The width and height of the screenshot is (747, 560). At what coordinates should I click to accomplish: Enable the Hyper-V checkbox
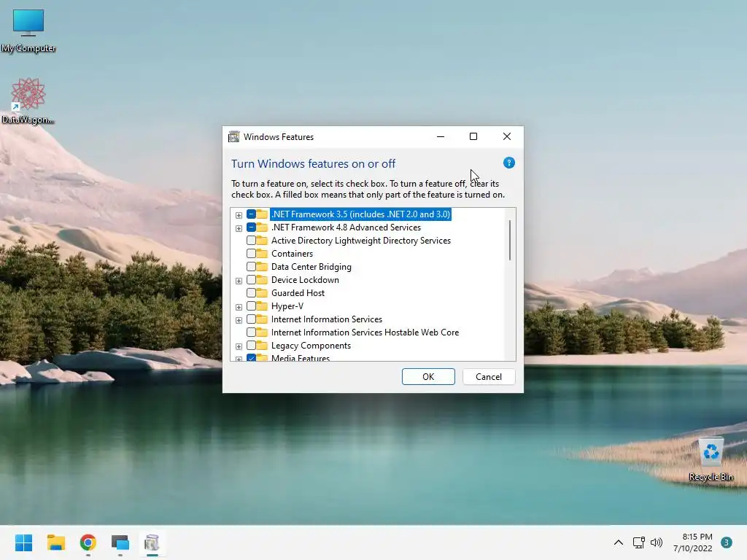click(251, 306)
